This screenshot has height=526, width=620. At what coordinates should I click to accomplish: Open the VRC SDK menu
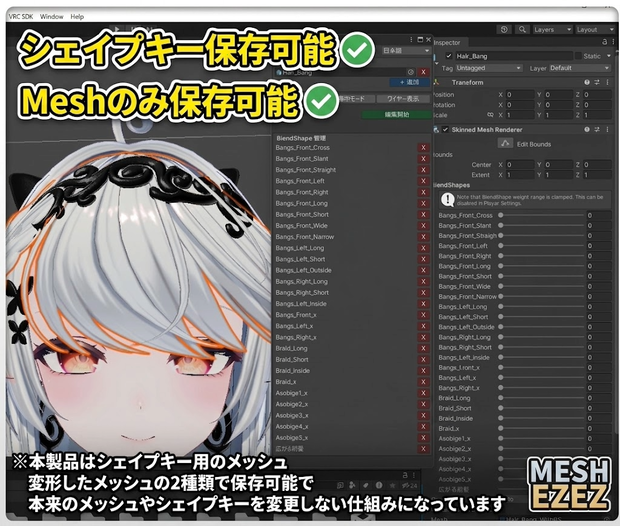(x=21, y=17)
